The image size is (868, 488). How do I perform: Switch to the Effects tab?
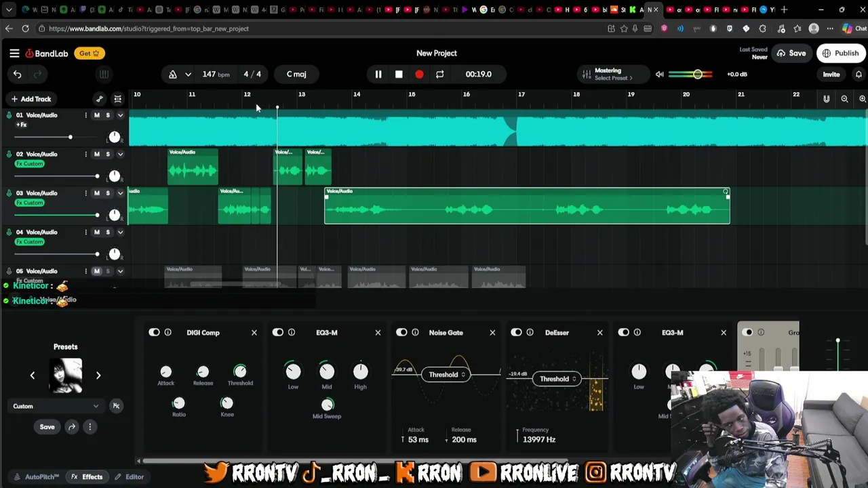87,476
